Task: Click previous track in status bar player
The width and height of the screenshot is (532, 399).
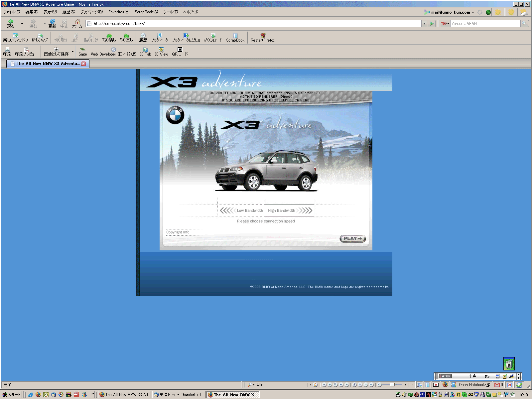Action: tap(324, 385)
